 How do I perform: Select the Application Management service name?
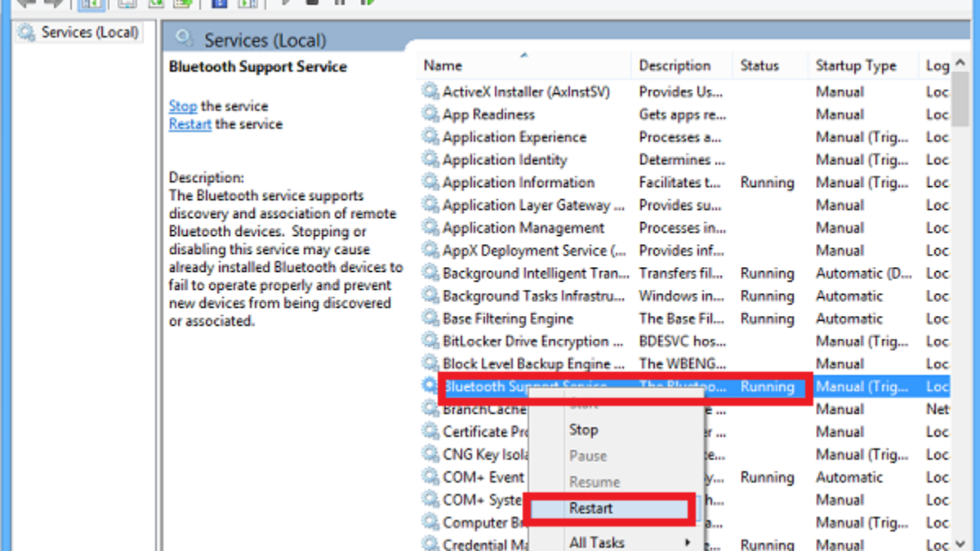pyautogui.click(x=523, y=228)
